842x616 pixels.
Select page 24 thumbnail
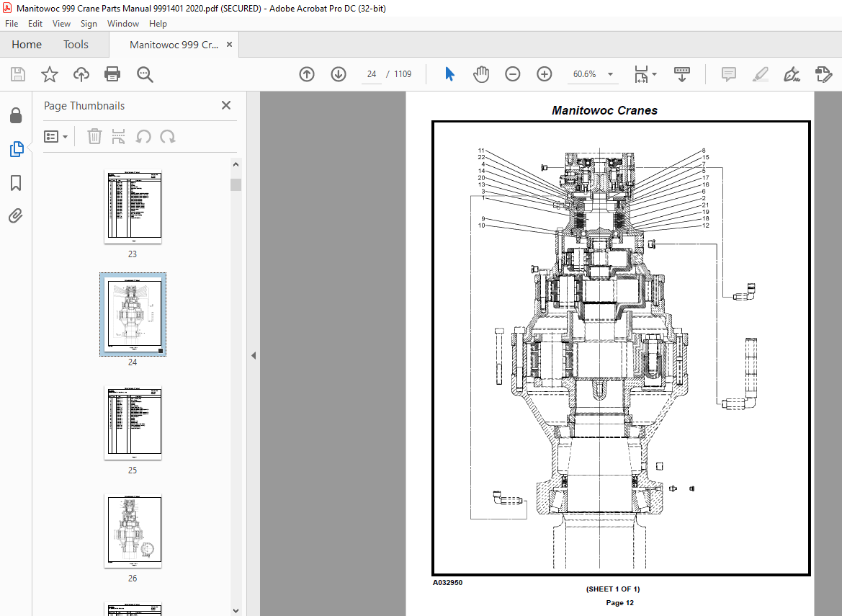coord(133,315)
